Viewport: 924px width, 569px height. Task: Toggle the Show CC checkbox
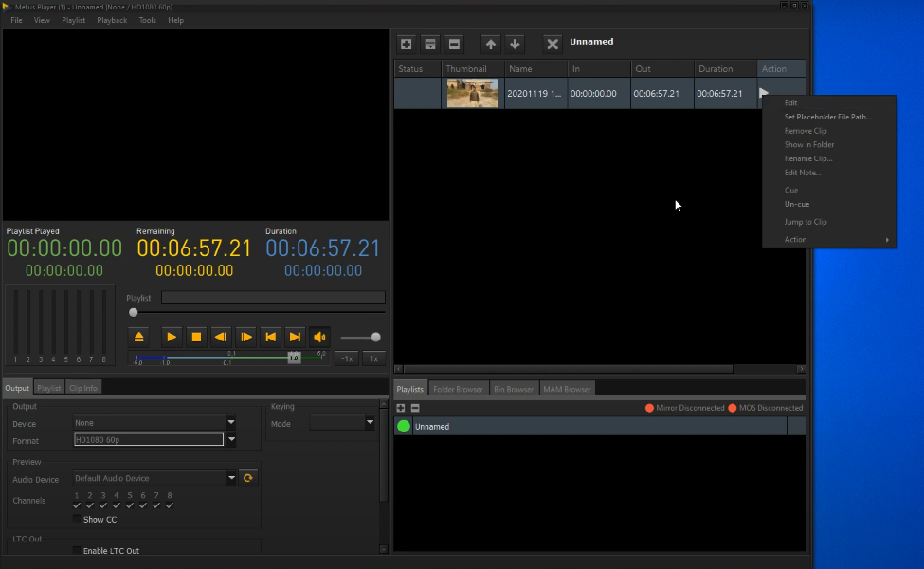[x=77, y=519]
